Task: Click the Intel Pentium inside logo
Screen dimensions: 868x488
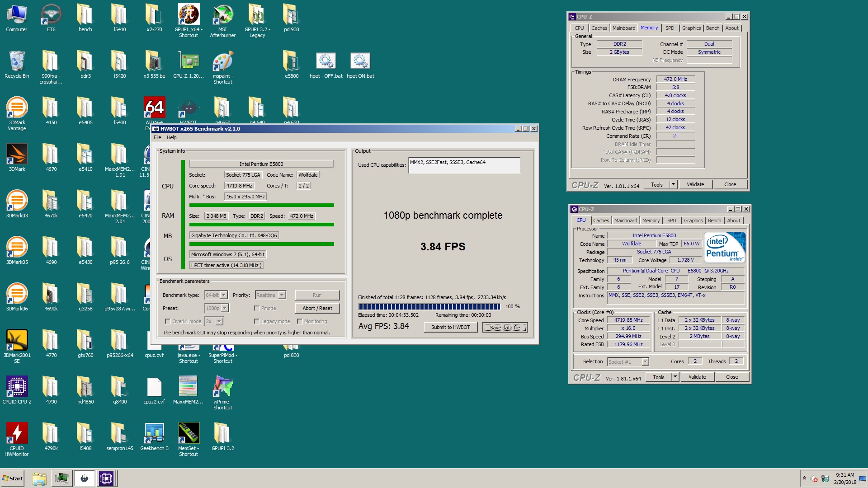Action: [725, 247]
